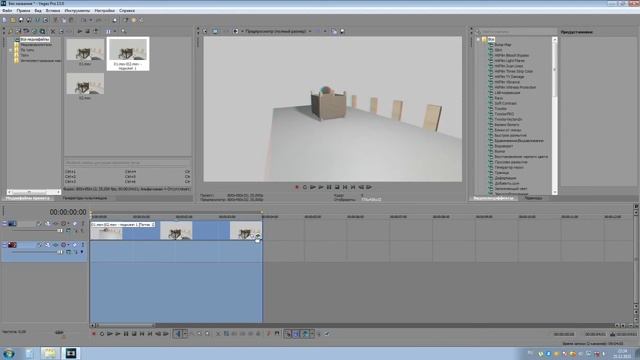
Task: Open Undo history dropdown arrow
Action: click(91, 20)
